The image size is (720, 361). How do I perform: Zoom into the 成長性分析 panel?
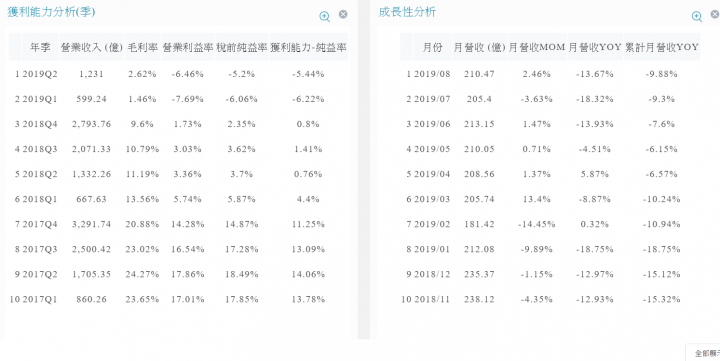click(x=697, y=16)
